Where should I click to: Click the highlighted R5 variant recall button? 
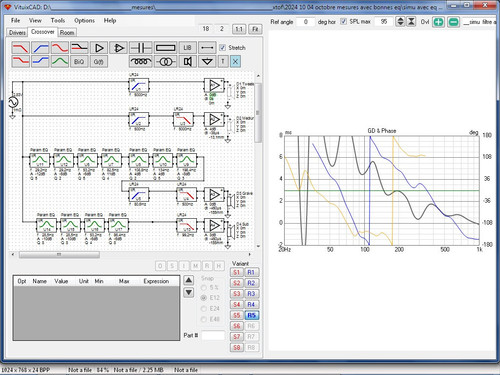[251, 315]
